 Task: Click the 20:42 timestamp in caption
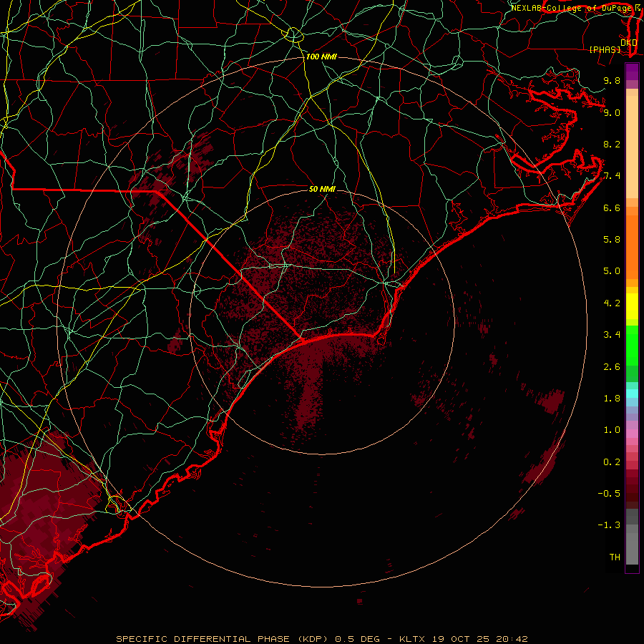tap(512, 639)
